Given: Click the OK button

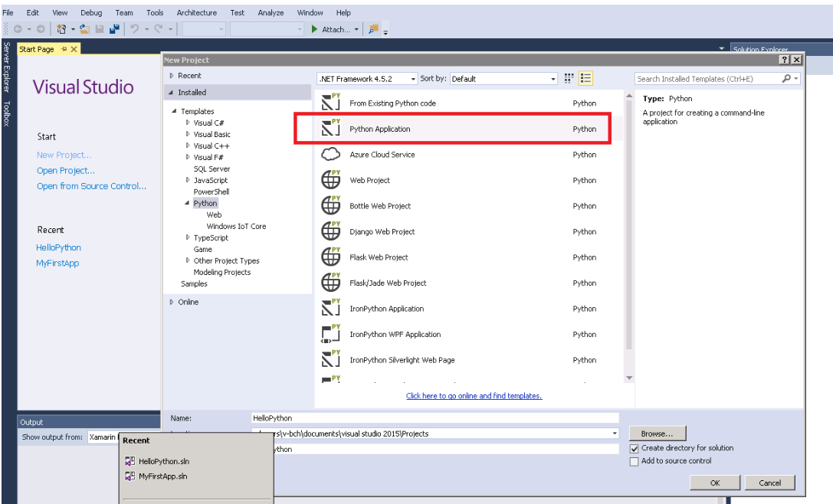Looking at the screenshot, I should pos(715,483).
